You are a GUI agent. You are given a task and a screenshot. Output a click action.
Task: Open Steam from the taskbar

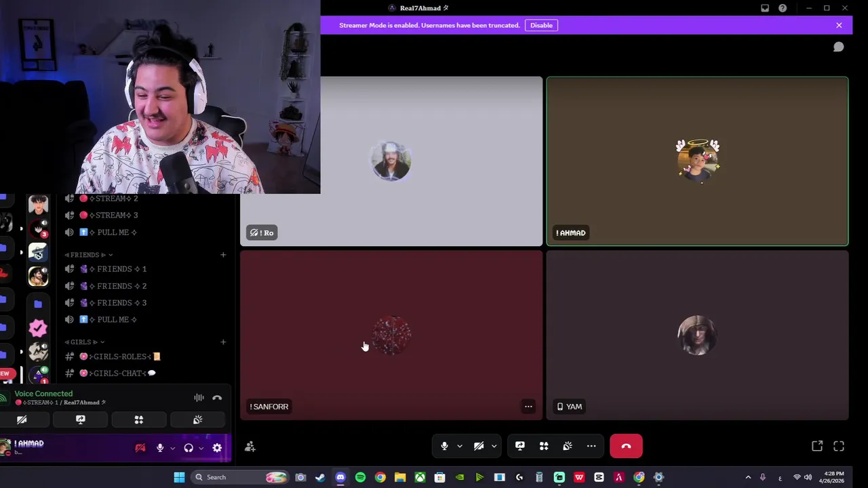(x=320, y=477)
